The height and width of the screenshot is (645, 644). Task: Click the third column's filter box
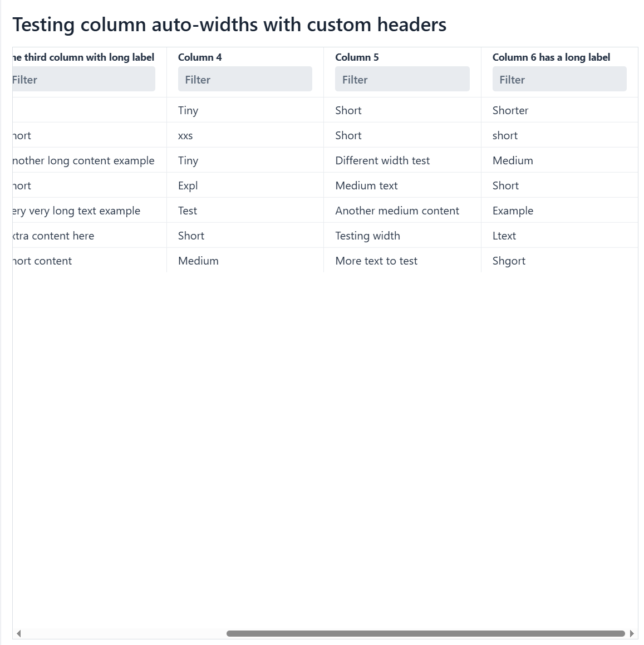click(83, 80)
